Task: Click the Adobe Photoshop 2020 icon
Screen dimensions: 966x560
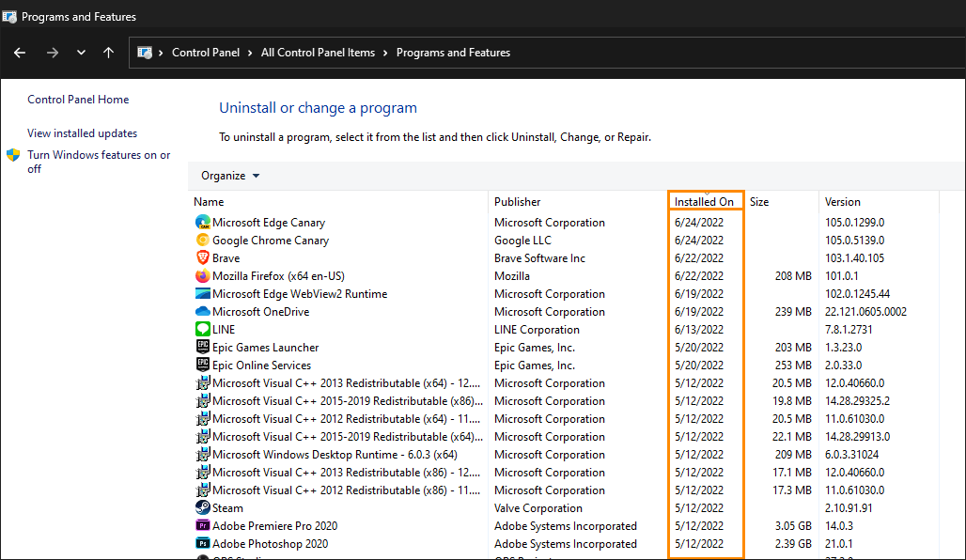Action: point(203,544)
